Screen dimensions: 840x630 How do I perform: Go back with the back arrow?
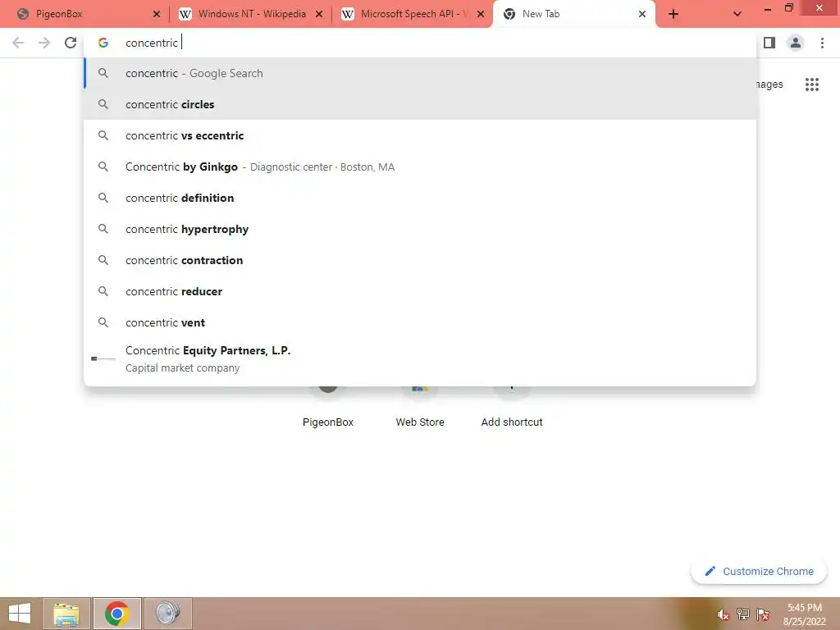coord(18,43)
